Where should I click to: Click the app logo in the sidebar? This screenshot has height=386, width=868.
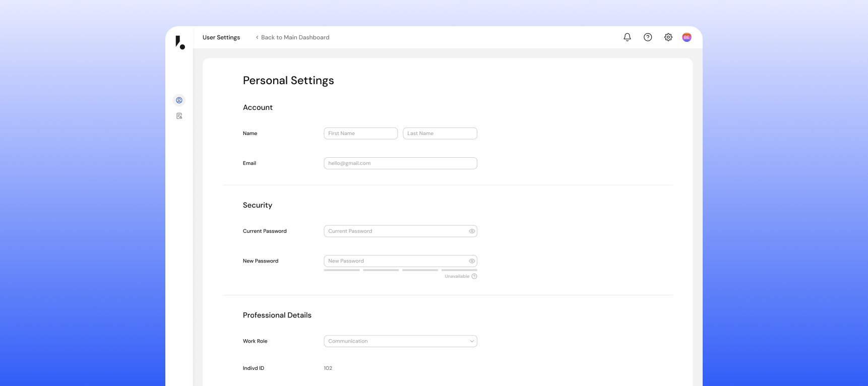tap(180, 42)
